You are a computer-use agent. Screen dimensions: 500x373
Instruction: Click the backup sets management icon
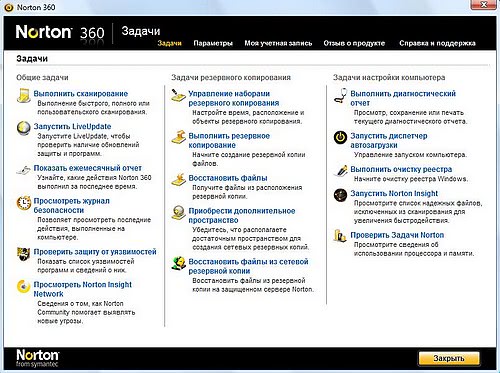179,95
